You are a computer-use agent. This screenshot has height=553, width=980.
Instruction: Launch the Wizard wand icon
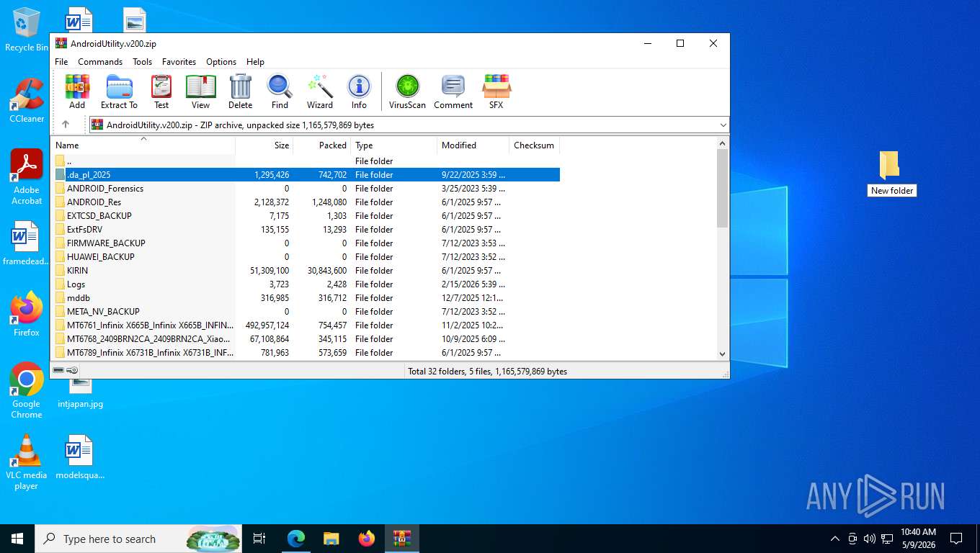click(x=320, y=91)
